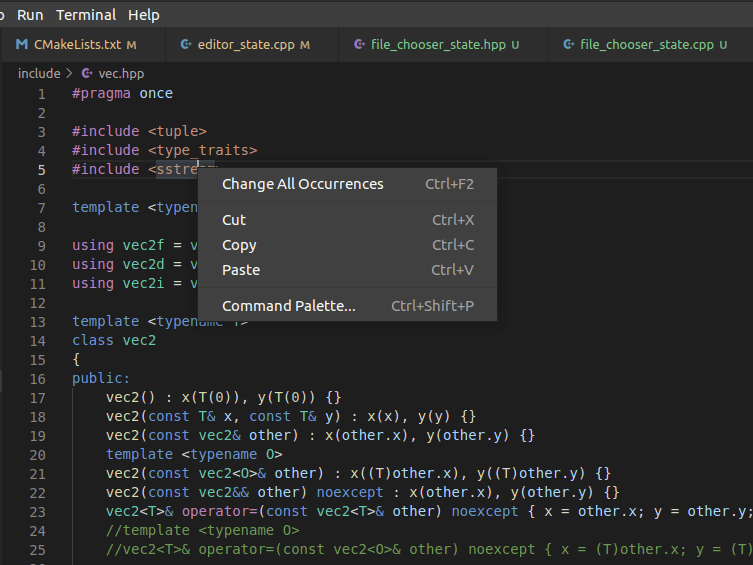This screenshot has height=565, width=753.
Task: Click line number 5 in the gutter
Action: (42, 170)
